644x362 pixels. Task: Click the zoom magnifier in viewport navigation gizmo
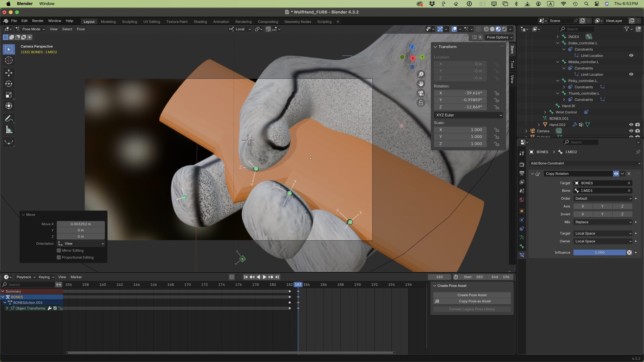coord(421,74)
